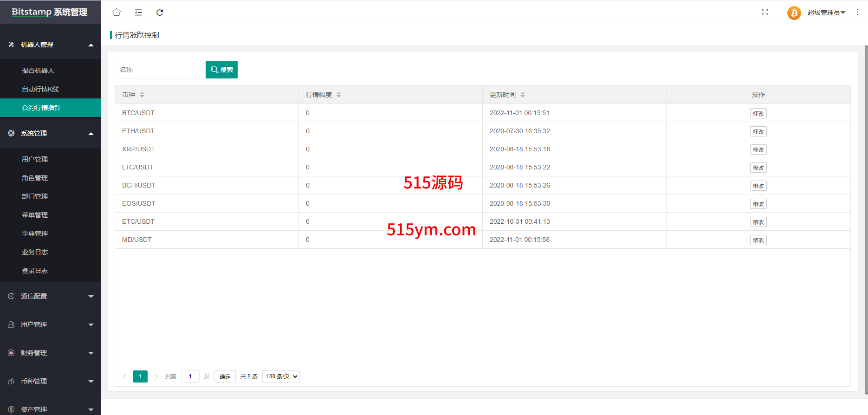Click the refresh page icon
Image resolution: width=868 pixels, height=415 pixels.
(x=160, y=13)
